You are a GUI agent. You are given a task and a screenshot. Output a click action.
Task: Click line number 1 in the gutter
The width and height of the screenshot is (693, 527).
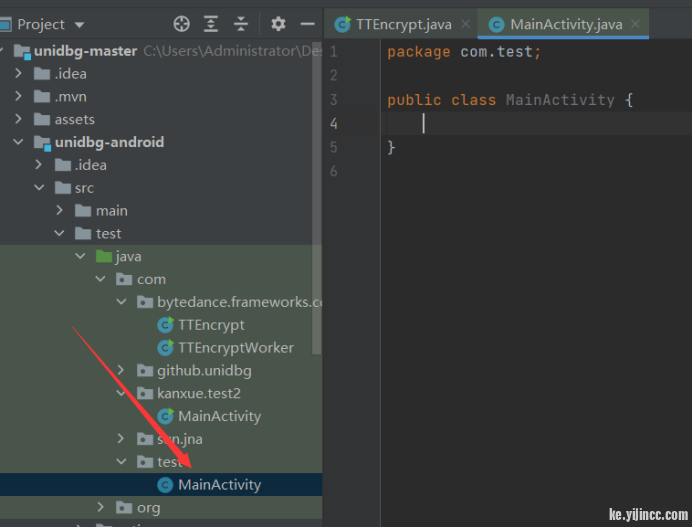tap(334, 52)
